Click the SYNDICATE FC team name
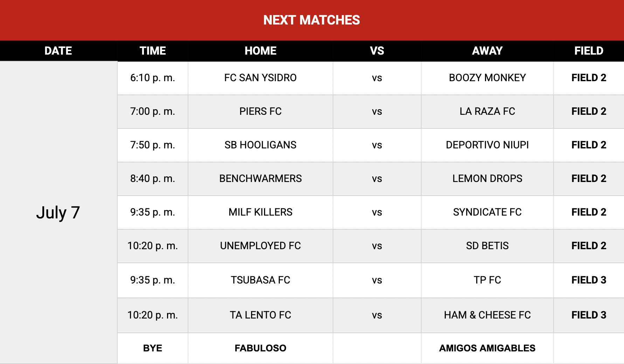 coord(487,212)
